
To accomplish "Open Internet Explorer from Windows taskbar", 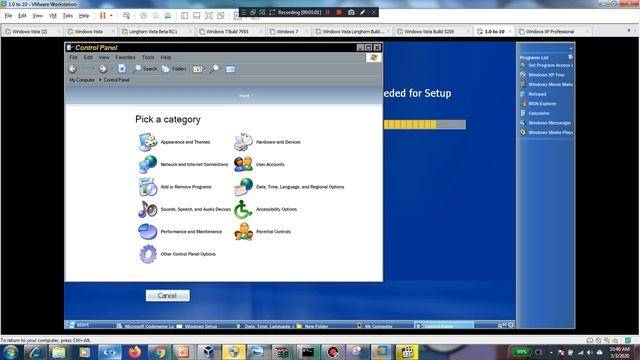I will pos(35,352).
